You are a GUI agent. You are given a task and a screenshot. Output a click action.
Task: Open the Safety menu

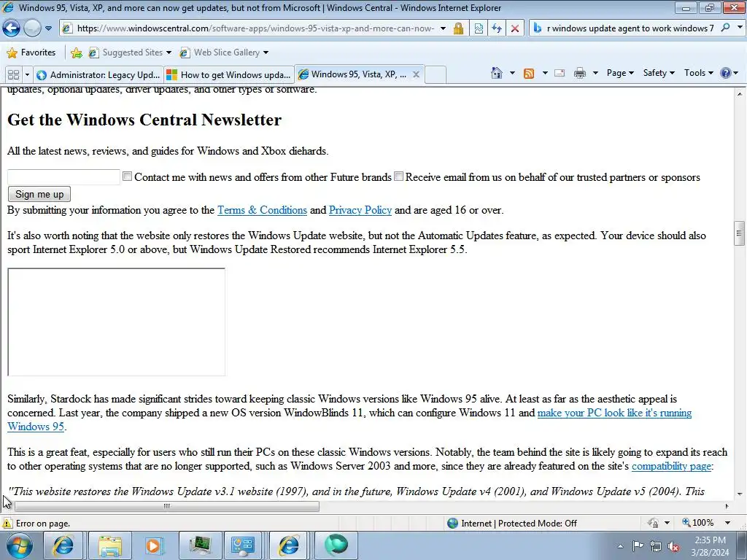tap(659, 73)
